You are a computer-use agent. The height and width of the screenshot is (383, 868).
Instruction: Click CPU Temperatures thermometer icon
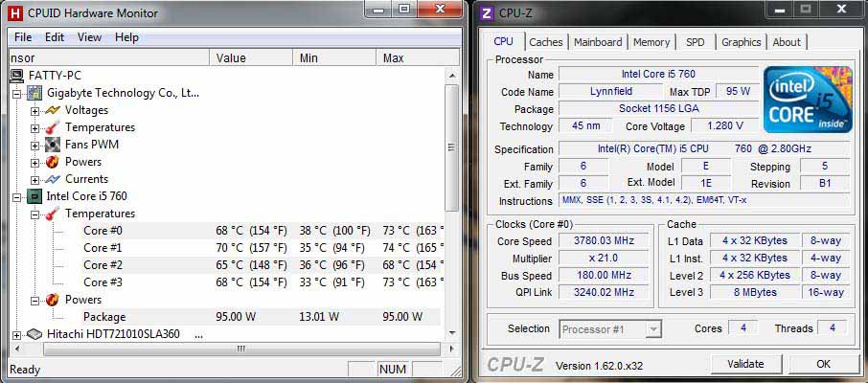53,214
